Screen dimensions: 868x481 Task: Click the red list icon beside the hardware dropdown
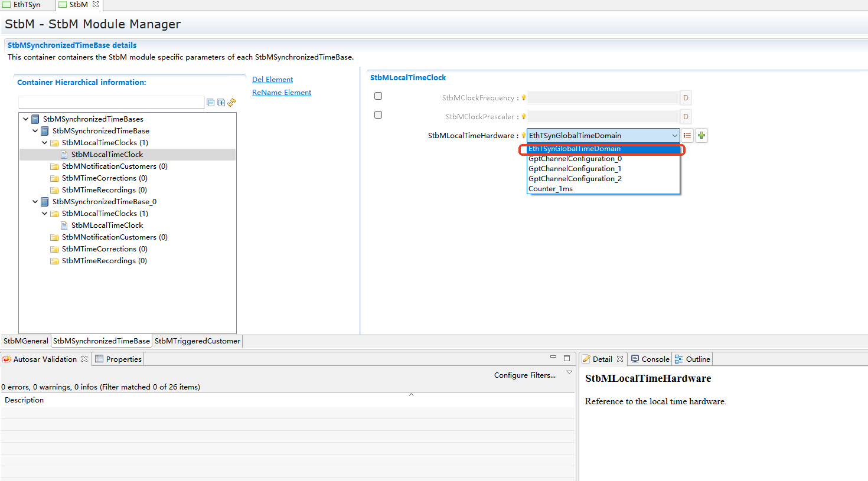click(x=687, y=136)
